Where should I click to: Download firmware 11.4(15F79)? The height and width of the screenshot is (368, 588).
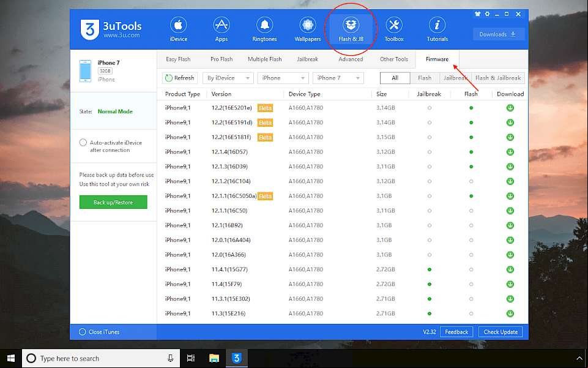click(x=510, y=284)
